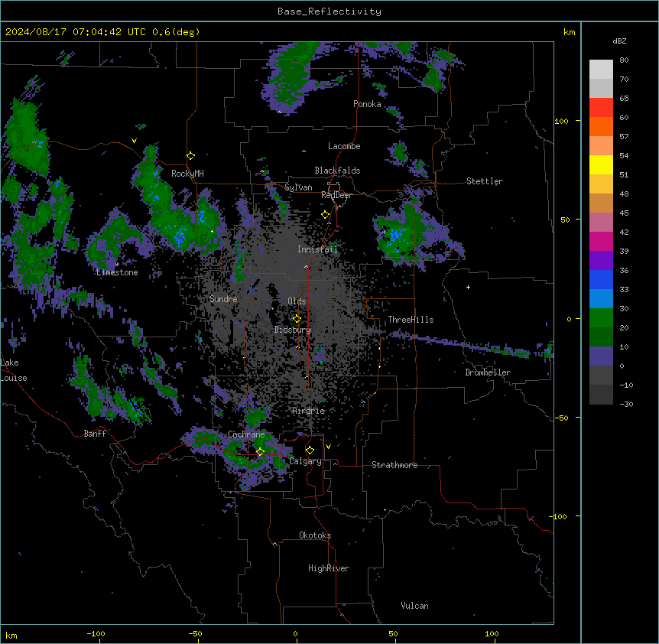Select the RockyMH label
The height and width of the screenshot is (644, 659).
tap(187, 174)
